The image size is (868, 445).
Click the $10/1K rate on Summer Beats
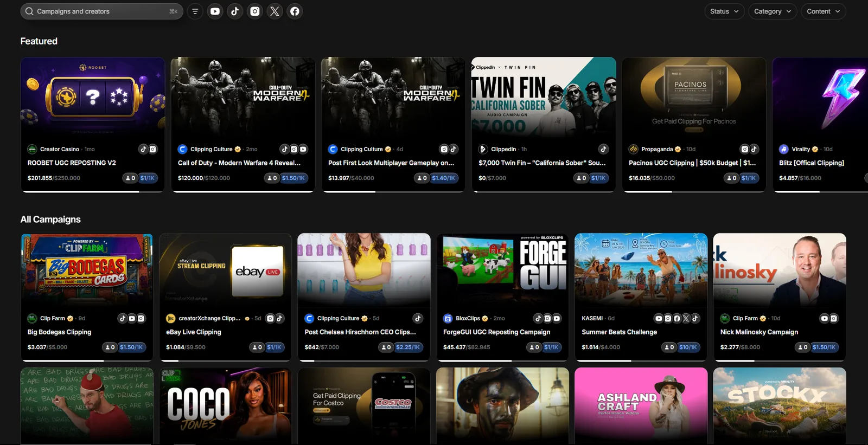tap(688, 347)
